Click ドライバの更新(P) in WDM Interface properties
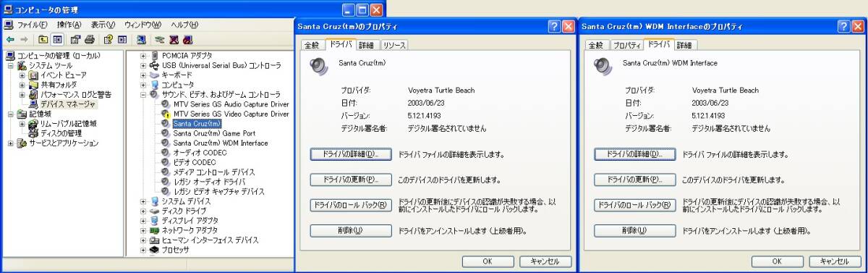 [x=634, y=180]
